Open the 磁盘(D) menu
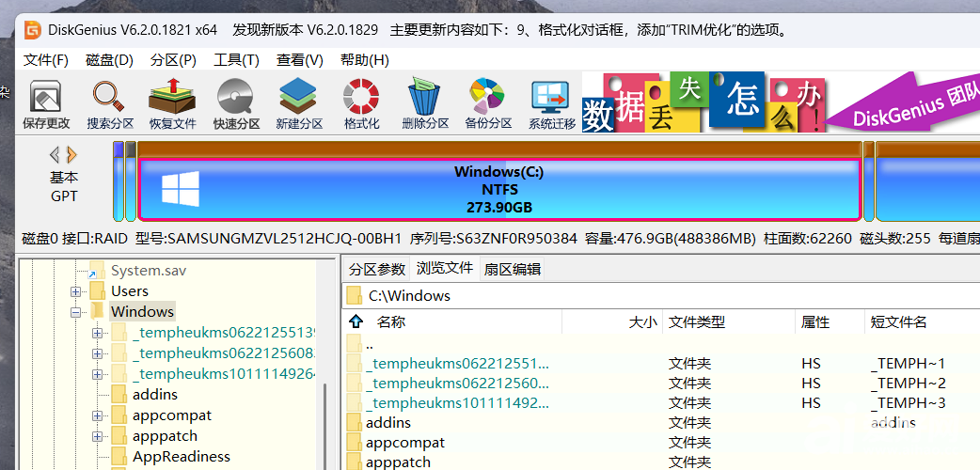The height and width of the screenshot is (470, 980). pyautogui.click(x=109, y=60)
